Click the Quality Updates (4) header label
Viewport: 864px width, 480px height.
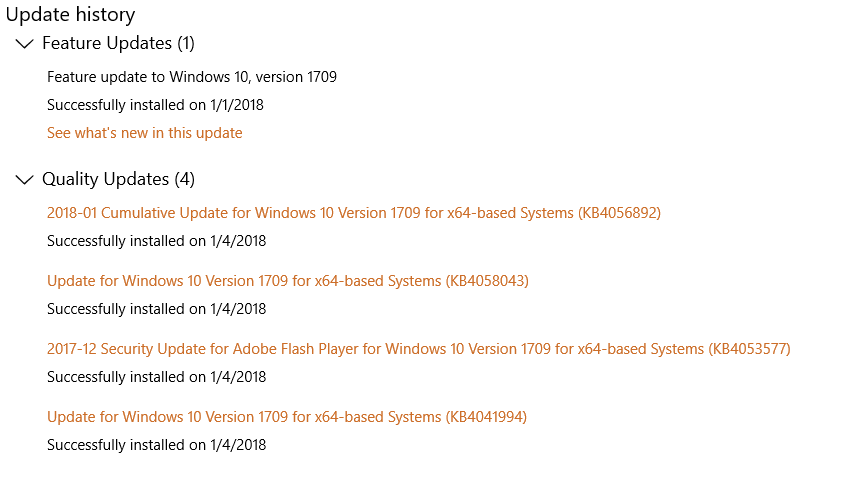[x=118, y=179]
